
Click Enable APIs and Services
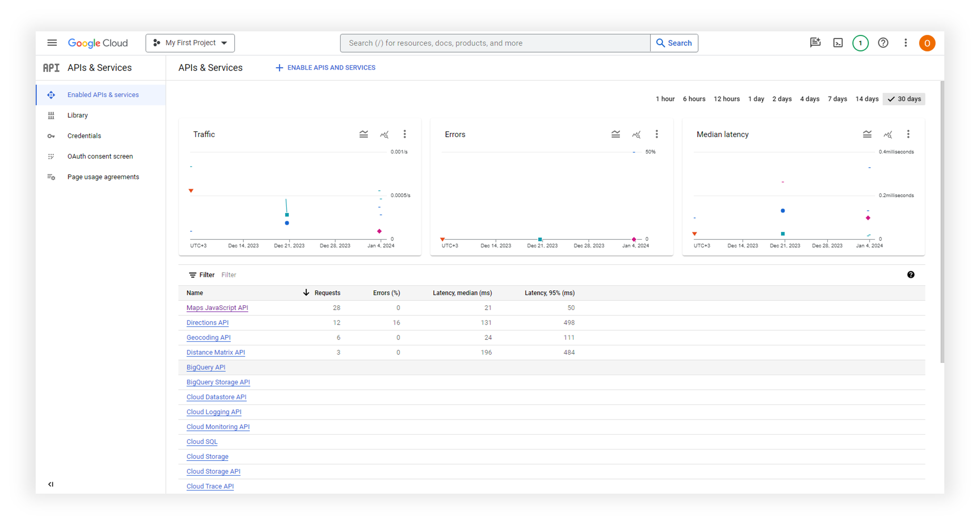pos(325,67)
